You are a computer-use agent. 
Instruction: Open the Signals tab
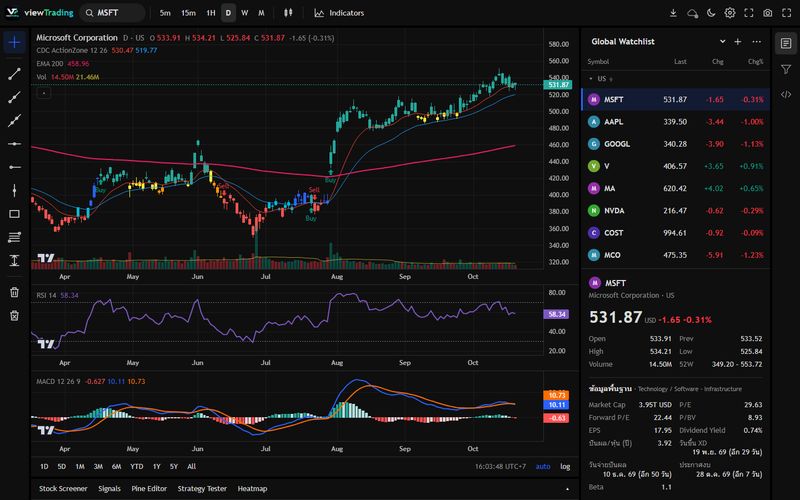coord(109,489)
